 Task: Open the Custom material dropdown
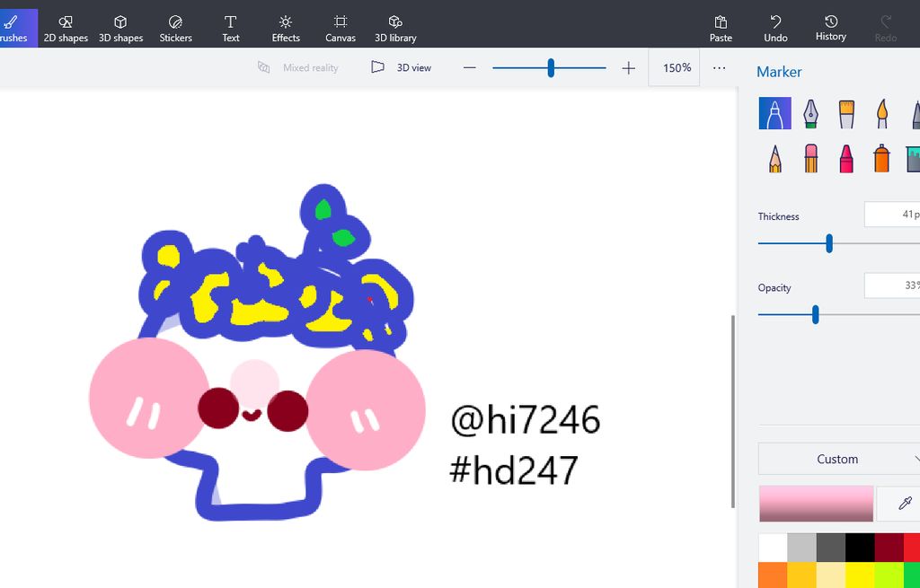[839, 459]
